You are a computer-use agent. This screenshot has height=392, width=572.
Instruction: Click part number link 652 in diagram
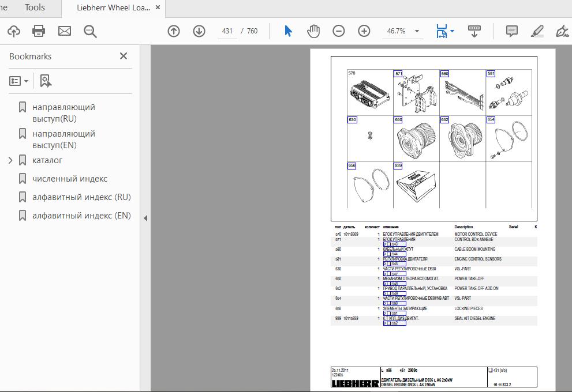444,119
